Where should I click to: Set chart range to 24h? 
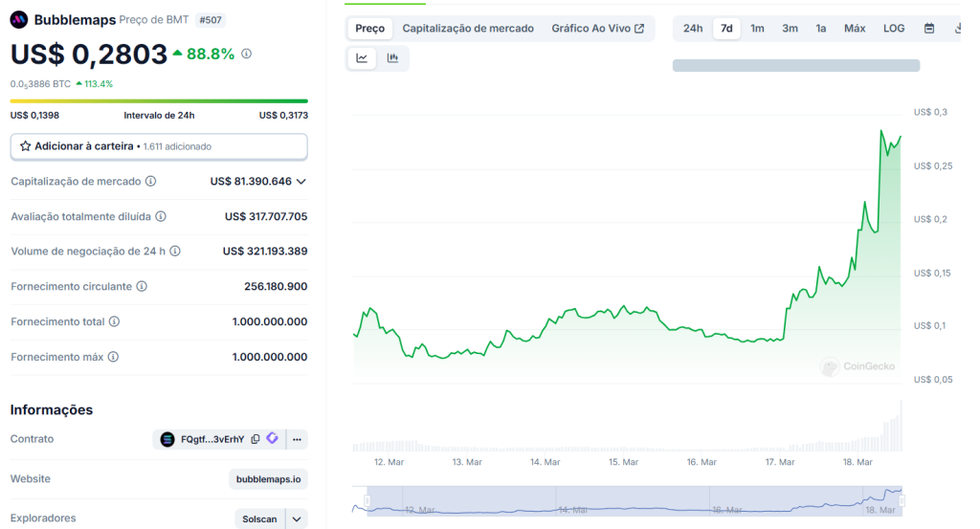tap(693, 28)
